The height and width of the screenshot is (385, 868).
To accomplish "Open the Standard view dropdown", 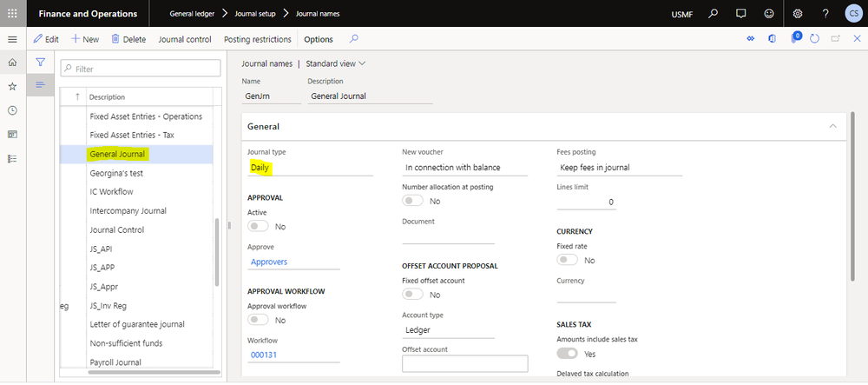I will (x=336, y=63).
